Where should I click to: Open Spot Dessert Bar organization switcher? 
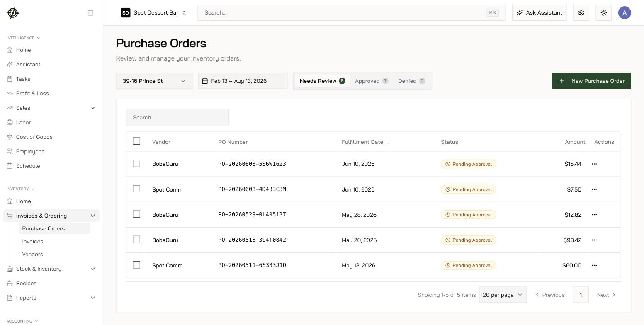pyautogui.click(x=153, y=13)
